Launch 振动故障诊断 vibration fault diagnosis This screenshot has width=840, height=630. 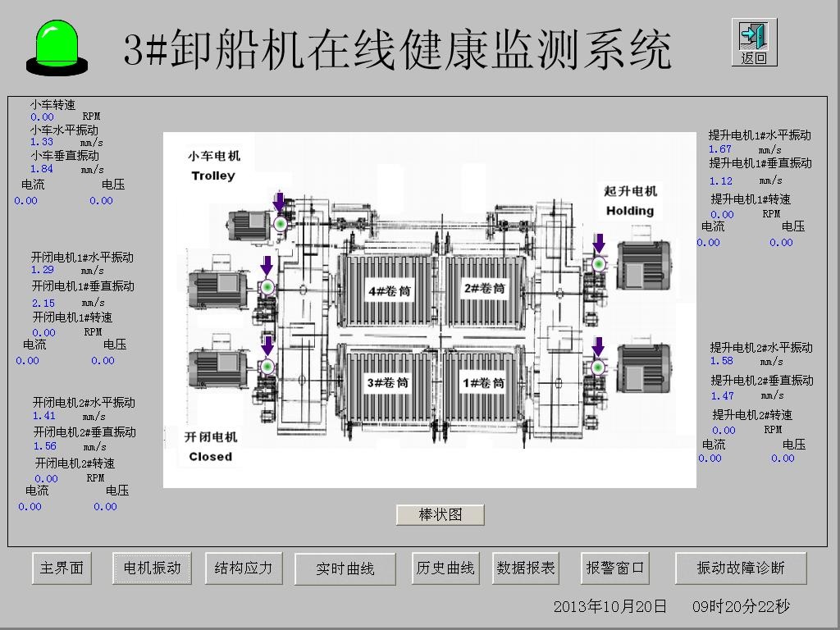740,568
